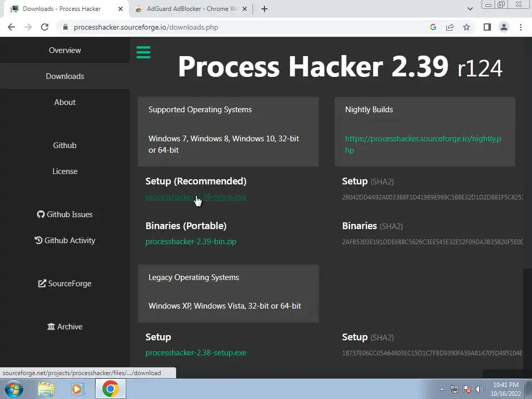The height and width of the screenshot is (399, 532).
Task: Bookmark this page with the star icon
Action: point(467,27)
